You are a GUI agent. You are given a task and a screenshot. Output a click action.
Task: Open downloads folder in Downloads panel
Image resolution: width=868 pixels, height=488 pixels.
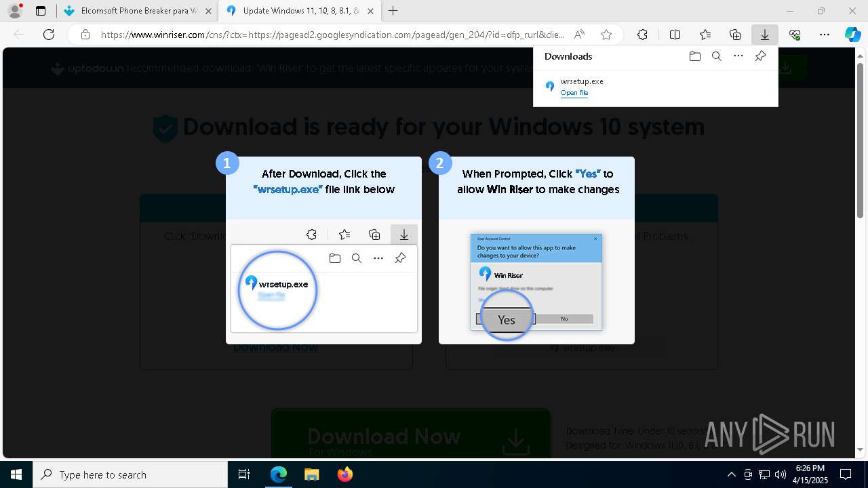[x=694, y=56]
